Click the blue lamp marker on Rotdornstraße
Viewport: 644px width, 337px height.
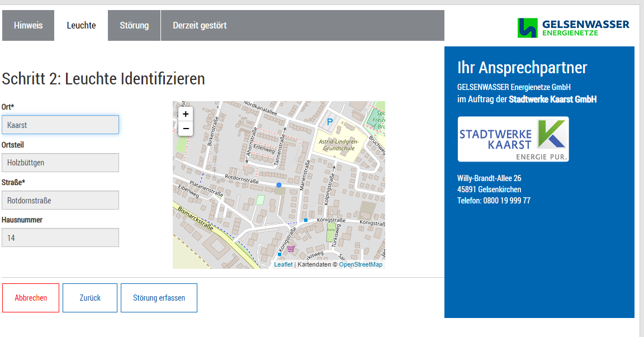click(x=279, y=185)
